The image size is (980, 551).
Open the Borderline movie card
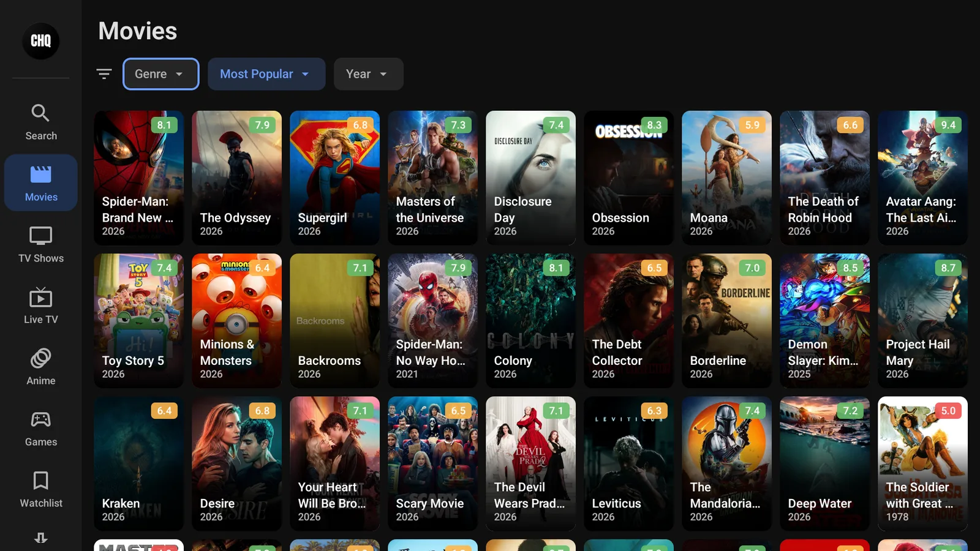coord(727,321)
